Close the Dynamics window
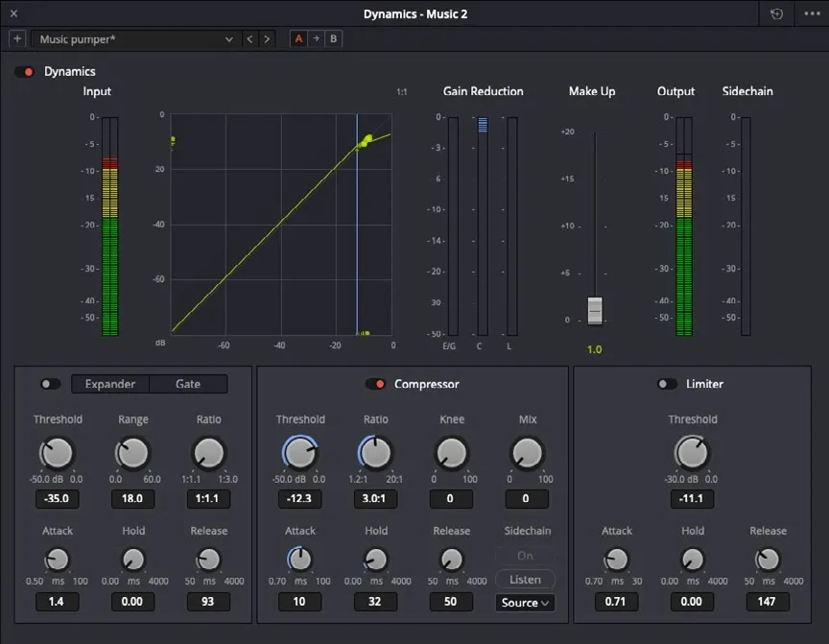This screenshot has width=829, height=644. 14,13
